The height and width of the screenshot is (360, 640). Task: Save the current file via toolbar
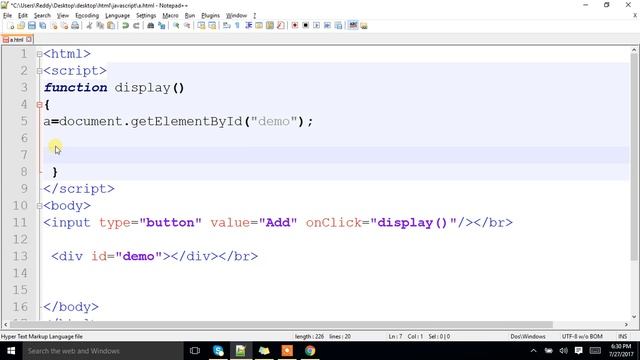pyautogui.click(x=31, y=26)
